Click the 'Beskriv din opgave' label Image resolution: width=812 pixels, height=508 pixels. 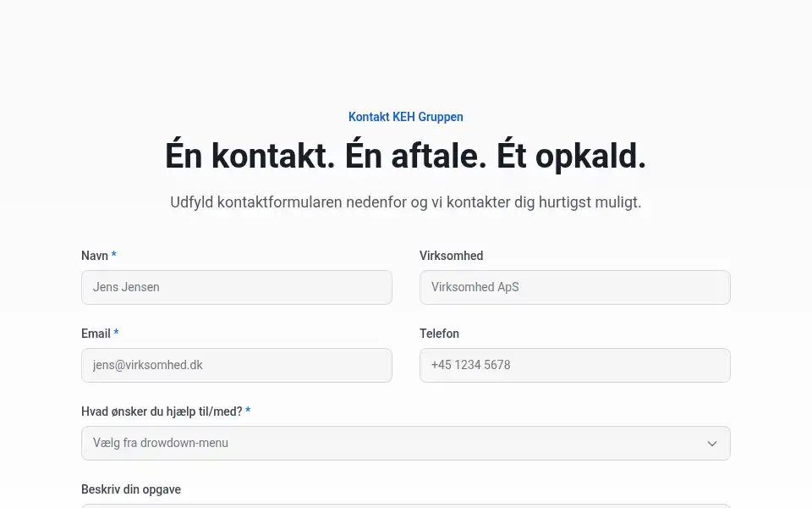pos(131,489)
